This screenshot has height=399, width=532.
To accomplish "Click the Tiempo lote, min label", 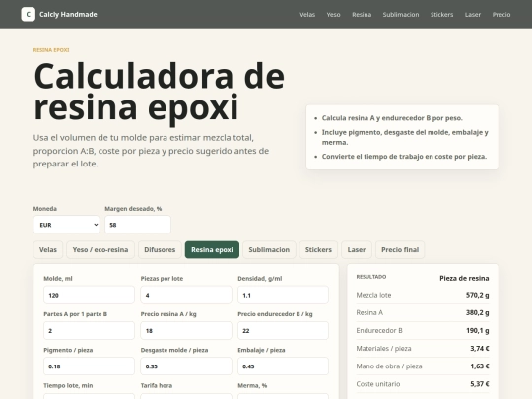I will [68, 386].
